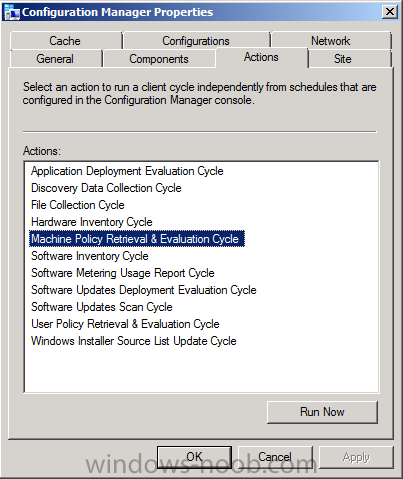Click the Configuration Manager title bar icon
403x479 pixels.
(12, 12)
